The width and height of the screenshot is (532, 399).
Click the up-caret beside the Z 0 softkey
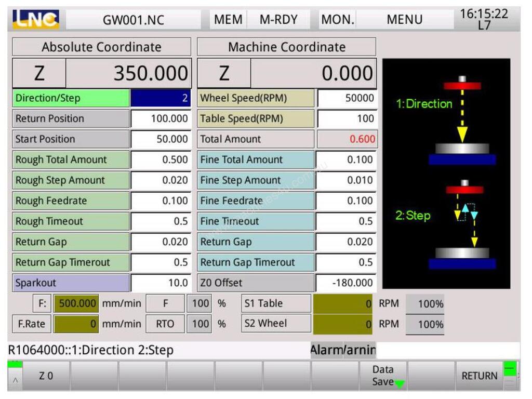15,380
